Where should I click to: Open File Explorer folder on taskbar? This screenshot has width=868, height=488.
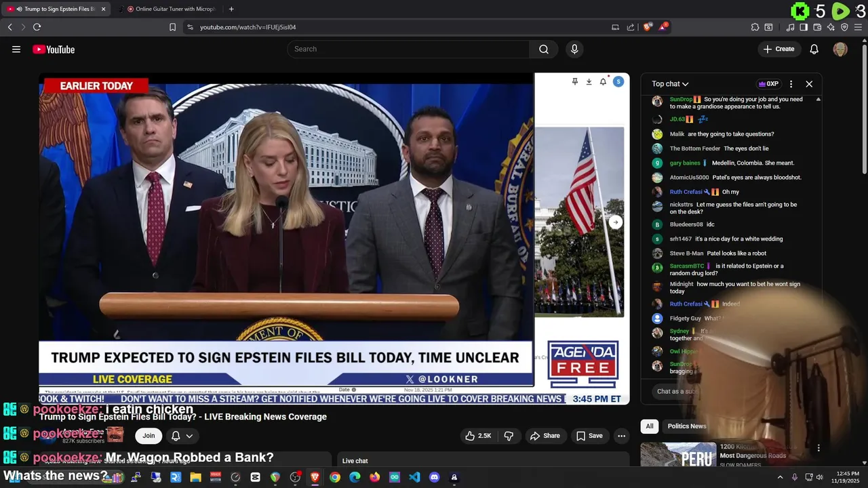195,477
